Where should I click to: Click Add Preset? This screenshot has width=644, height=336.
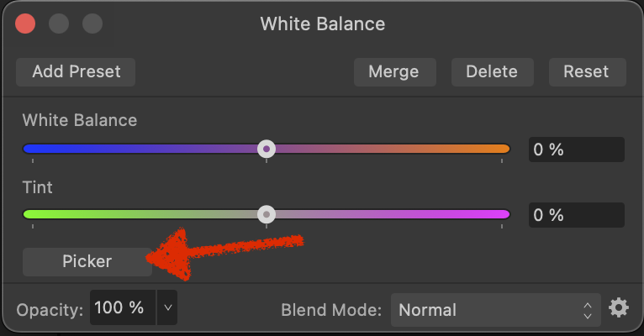pyautogui.click(x=76, y=72)
